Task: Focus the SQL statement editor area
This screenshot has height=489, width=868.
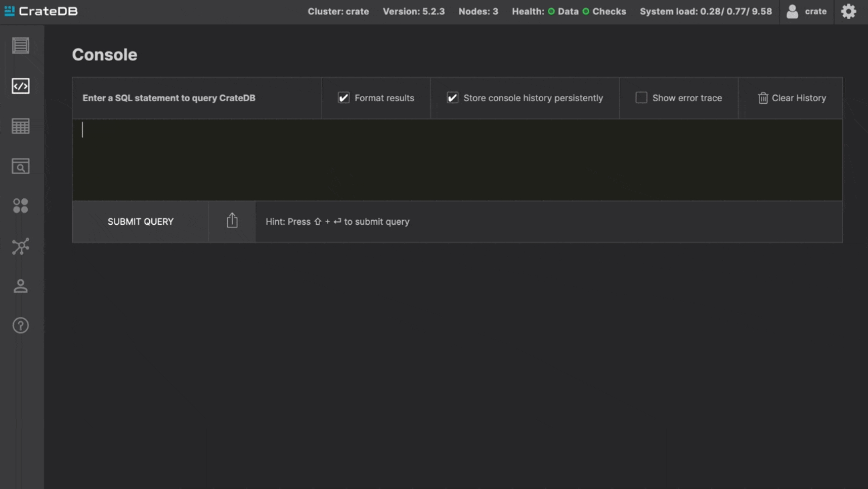Action: [x=457, y=160]
